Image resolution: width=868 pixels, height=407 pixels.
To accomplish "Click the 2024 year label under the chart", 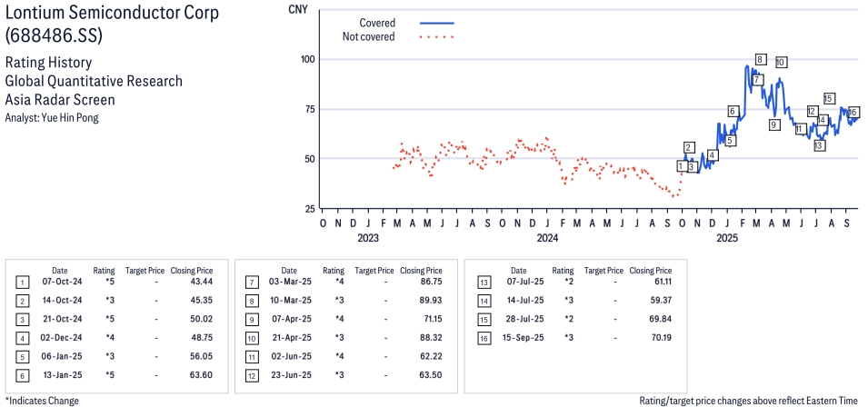I will (x=547, y=238).
